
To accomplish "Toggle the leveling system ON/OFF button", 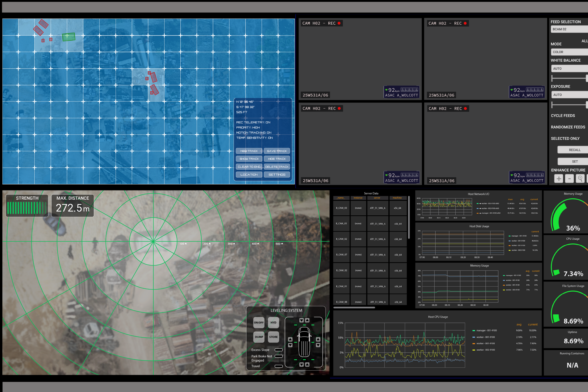I will tap(259, 322).
